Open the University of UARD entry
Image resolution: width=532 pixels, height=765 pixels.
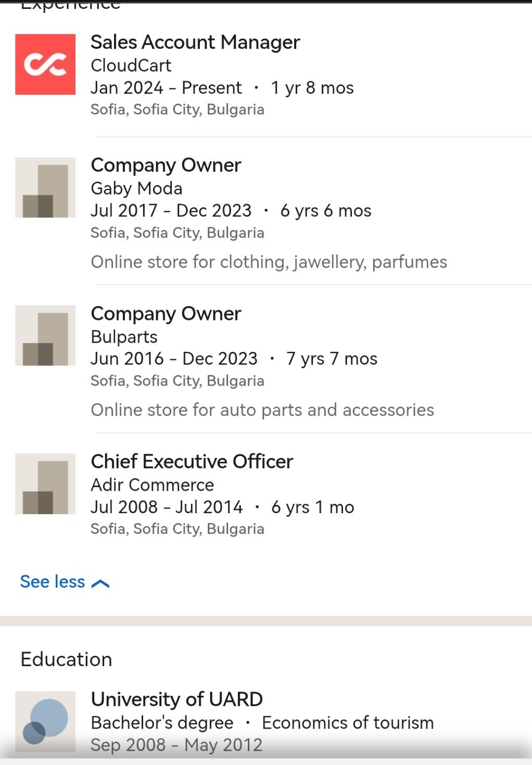pos(176,699)
